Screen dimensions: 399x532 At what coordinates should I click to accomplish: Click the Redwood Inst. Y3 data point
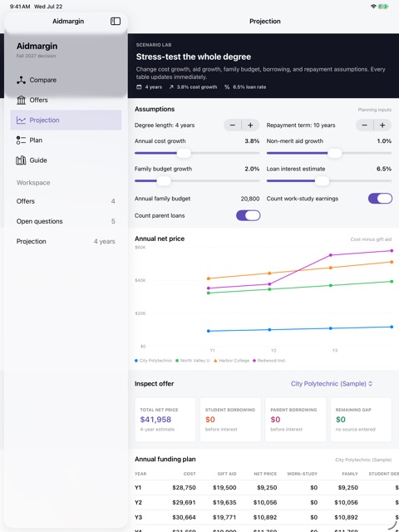click(x=331, y=255)
